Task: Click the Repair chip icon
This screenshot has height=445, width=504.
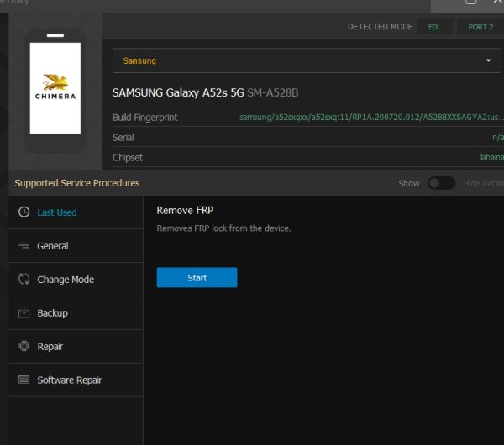Action: point(24,346)
